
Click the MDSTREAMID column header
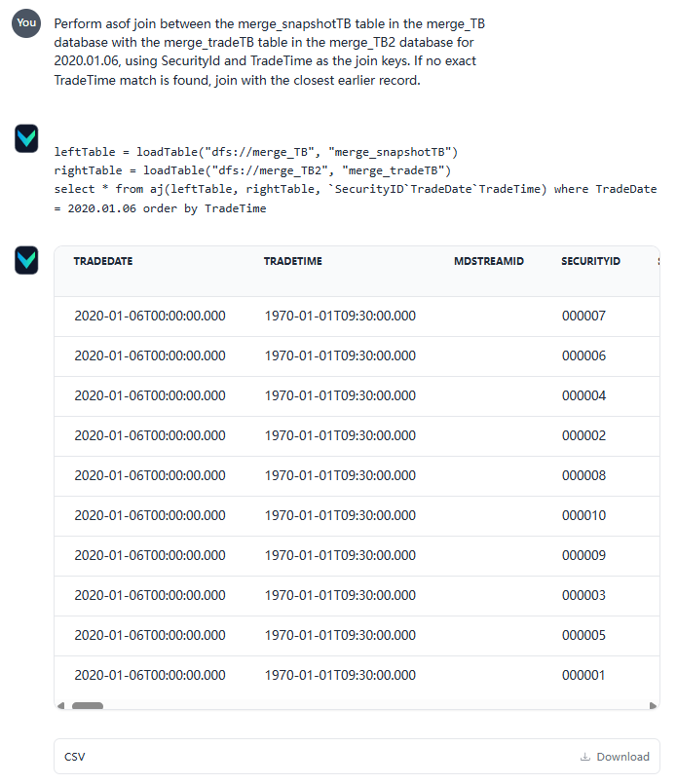tap(489, 261)
